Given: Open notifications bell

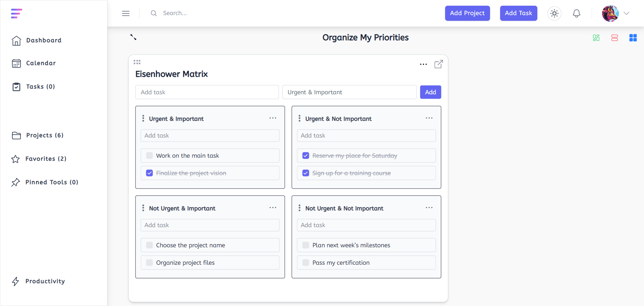Looking at the screenshot, I should [x=576, y=13].
